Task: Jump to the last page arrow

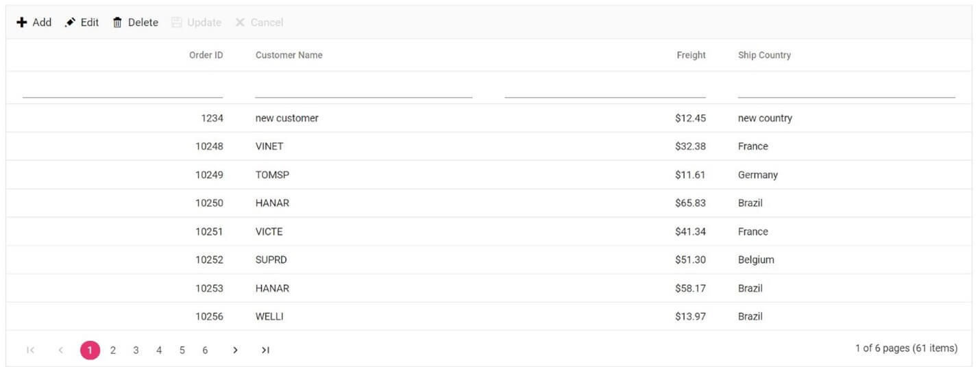Action: click(265, 350)
